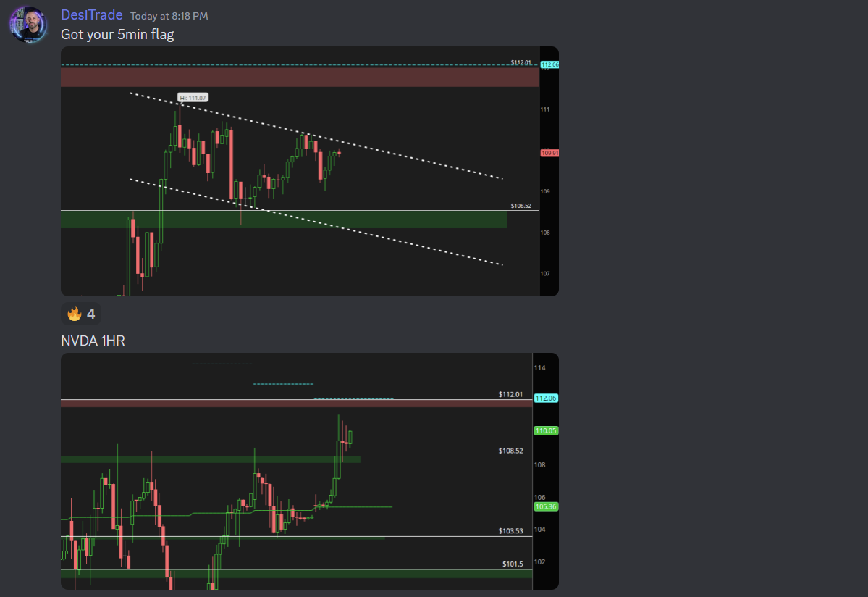Click DesiTrade's profile avatar
The width and height of the screenshot is (868, 597).
click(x=28, y=24)
